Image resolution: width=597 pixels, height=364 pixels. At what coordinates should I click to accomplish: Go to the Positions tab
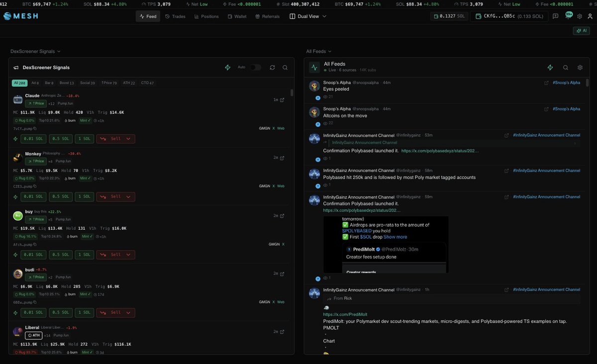[x=206, y=16]
